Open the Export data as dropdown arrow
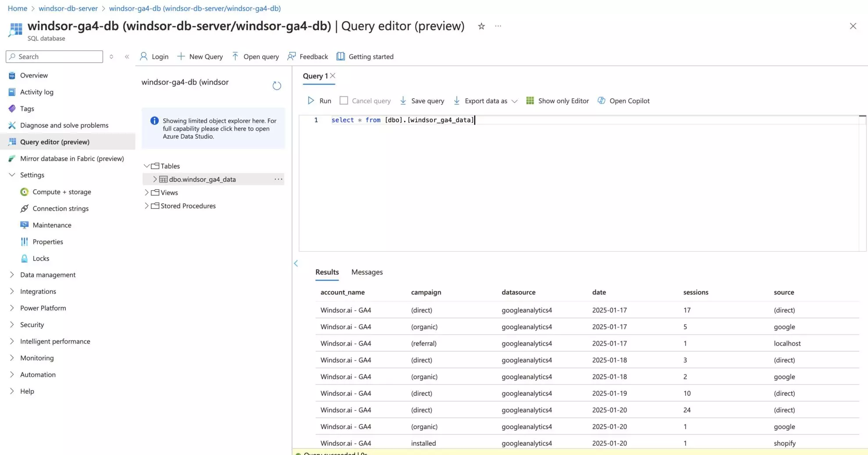This screenshot has height=455, width=868. pos(515,101)
